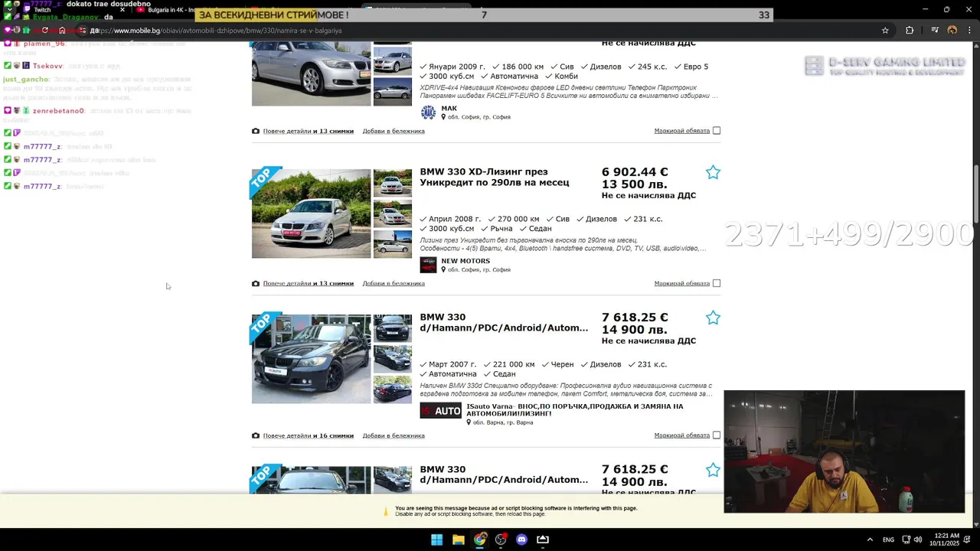Open the Windows Start menu
Screen dimensions: 980x551
[436, 540]
